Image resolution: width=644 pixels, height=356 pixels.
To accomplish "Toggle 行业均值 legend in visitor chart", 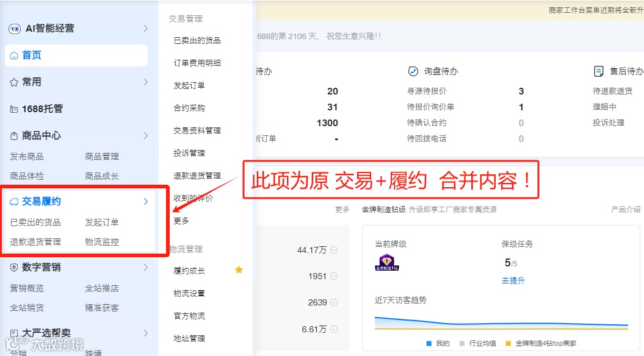I will click(478, 343).
